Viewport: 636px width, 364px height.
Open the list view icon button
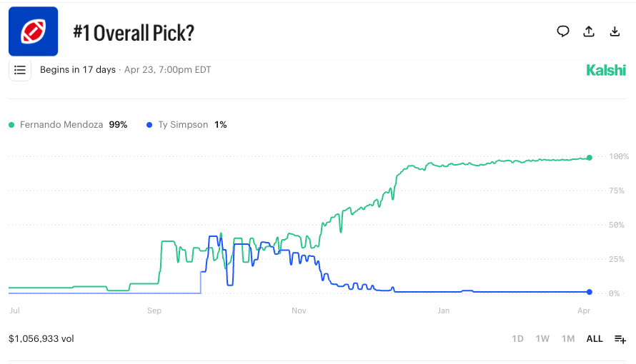20,70
